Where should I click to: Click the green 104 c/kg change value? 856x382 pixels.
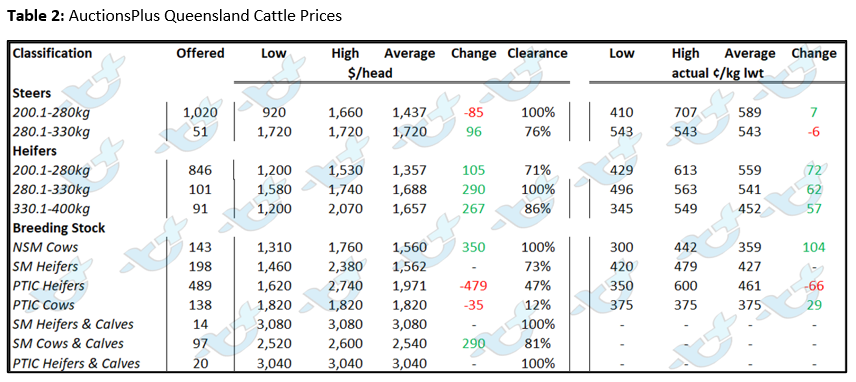click(813, 247)
